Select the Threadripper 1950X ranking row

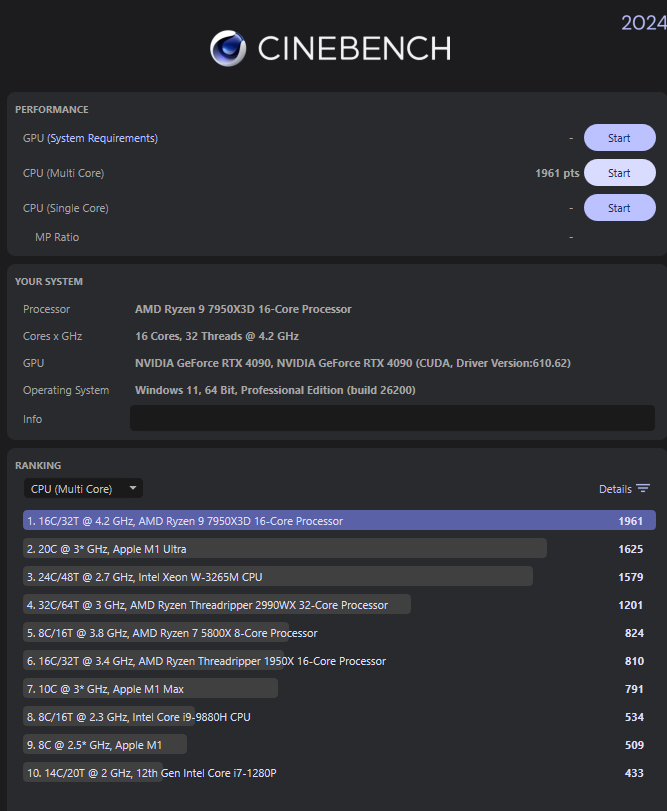(339, 660)
